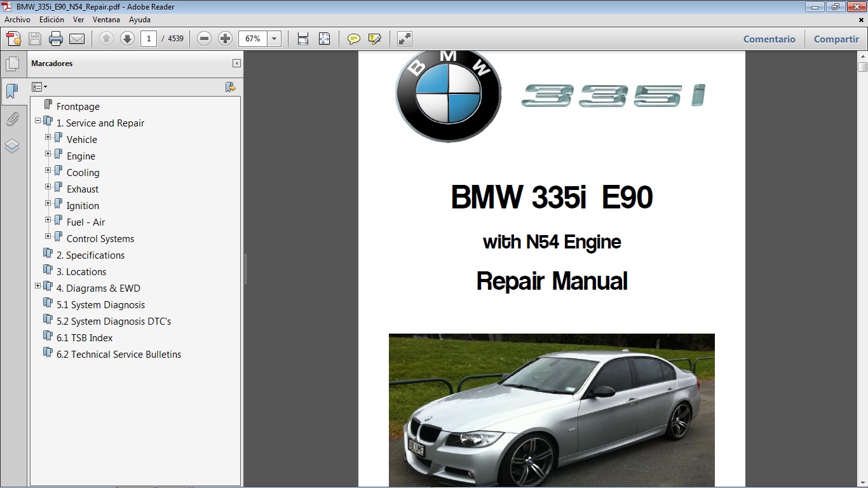Open the Ayuda menu
The width and height of the screenshot is (868, 488).
(x=139, y=20)
